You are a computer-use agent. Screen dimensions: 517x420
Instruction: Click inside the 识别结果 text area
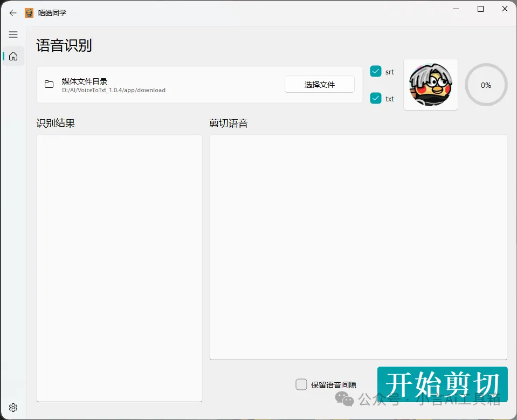point(119,268)
